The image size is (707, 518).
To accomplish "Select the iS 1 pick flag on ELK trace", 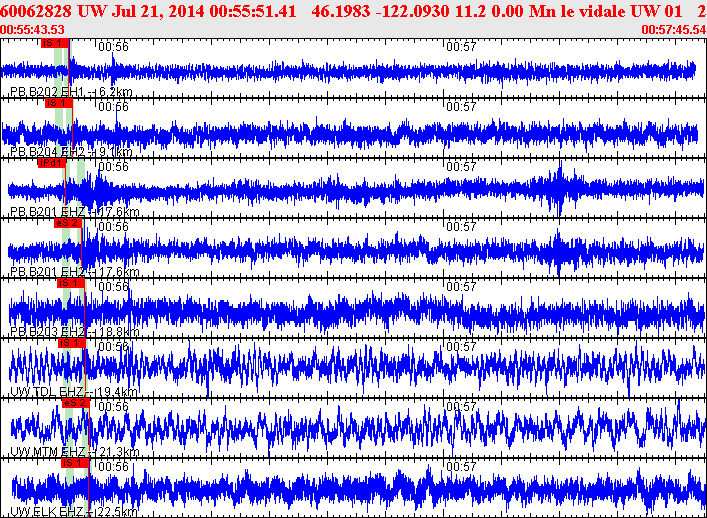I will pos(75,463).
